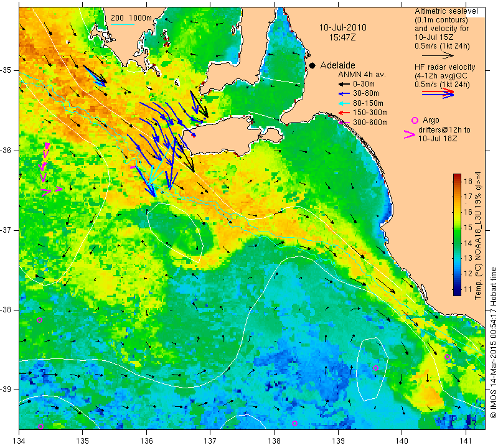Screen dimensions: 498x448
Task: Click the 11 tick label on color bar
Action: point(468,289)
